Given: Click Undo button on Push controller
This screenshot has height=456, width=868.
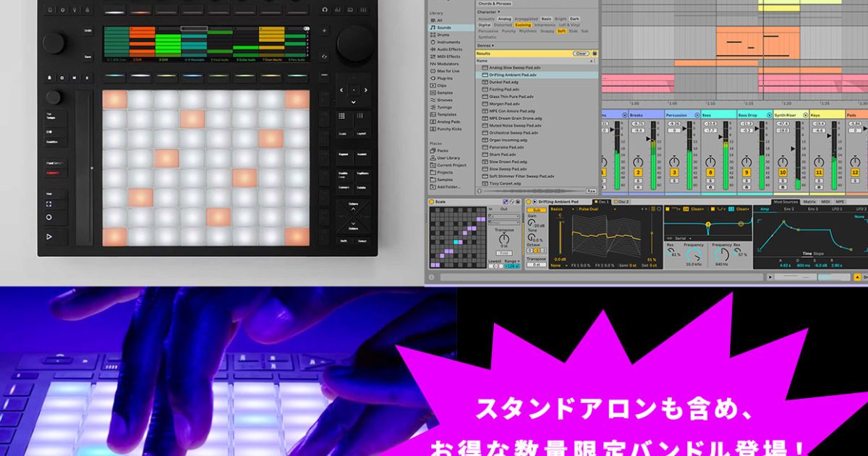Looking at the screenshot, I should coord(88,31).
